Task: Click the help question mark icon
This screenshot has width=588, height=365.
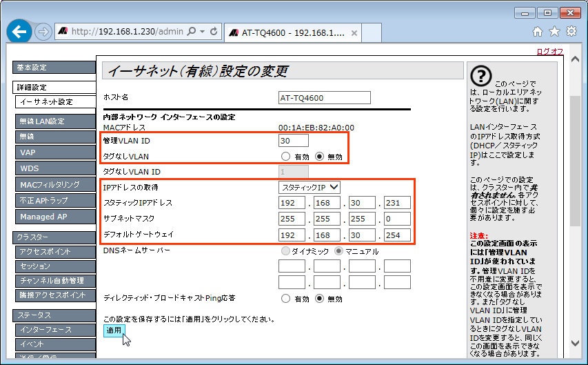Action: pyautogui.click(x=480, y=77)
